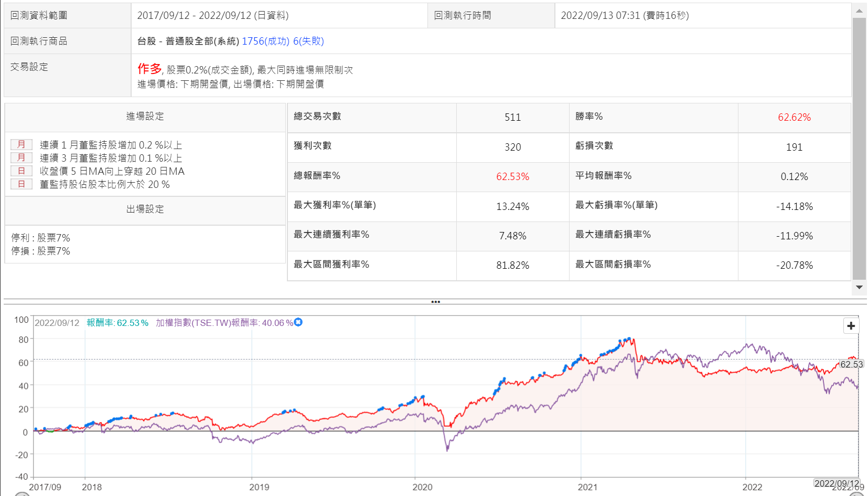Open the 1756(成功) successful stocks link

pos(265,41)
